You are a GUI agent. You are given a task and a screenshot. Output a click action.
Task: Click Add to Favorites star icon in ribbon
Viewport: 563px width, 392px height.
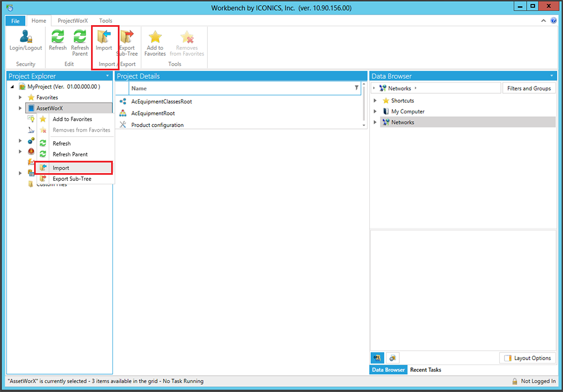pyautogui.click(x=155, y=37)
